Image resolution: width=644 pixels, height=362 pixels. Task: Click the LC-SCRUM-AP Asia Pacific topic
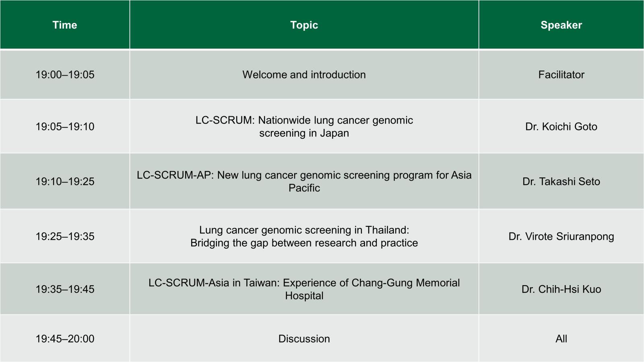tap(304, 181)
